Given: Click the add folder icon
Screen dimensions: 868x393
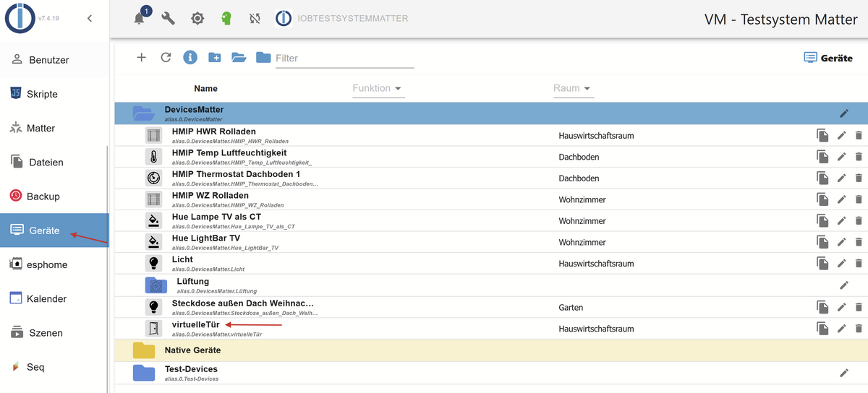Looking at the screenshot, I should click(x=215, y=58).
